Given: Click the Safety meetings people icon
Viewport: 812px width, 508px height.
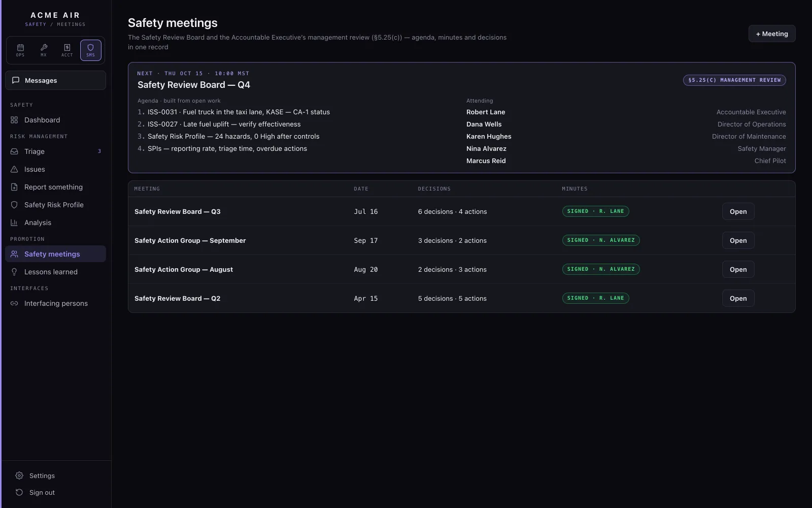Looking at the screenshot, I should point(14,254).
